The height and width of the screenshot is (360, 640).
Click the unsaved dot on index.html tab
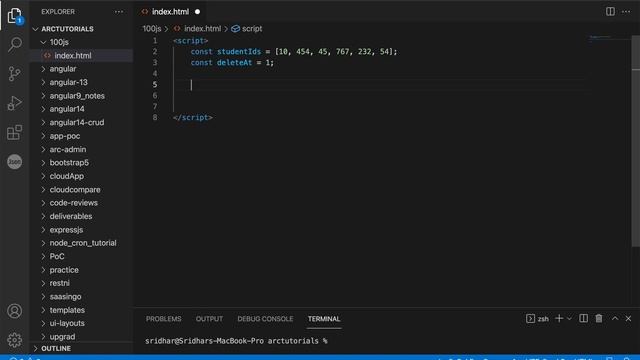(x=198, y=12)
